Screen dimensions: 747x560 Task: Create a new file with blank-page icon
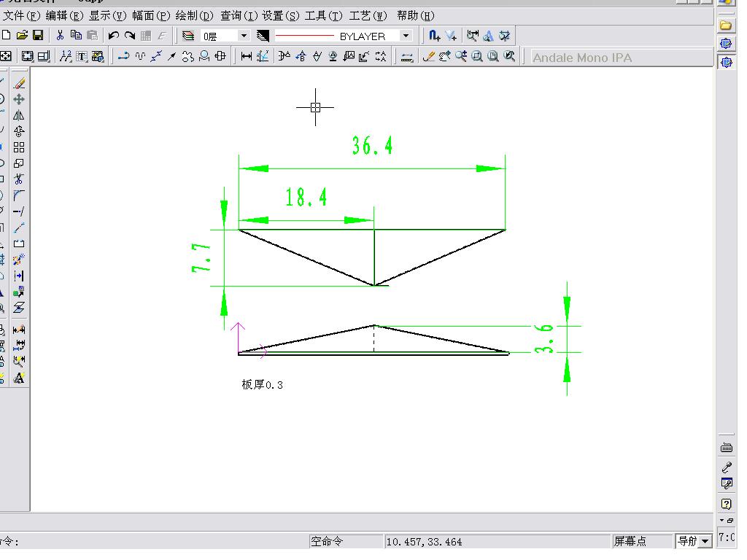6,35
